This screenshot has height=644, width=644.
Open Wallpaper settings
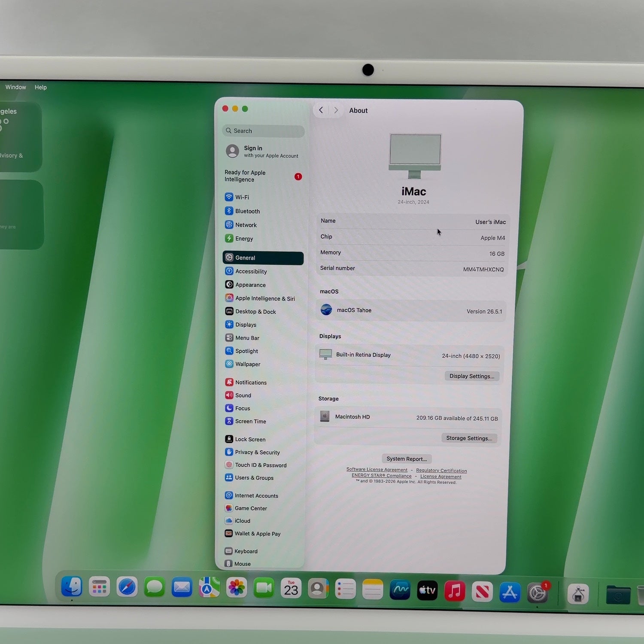click(243, 364)
